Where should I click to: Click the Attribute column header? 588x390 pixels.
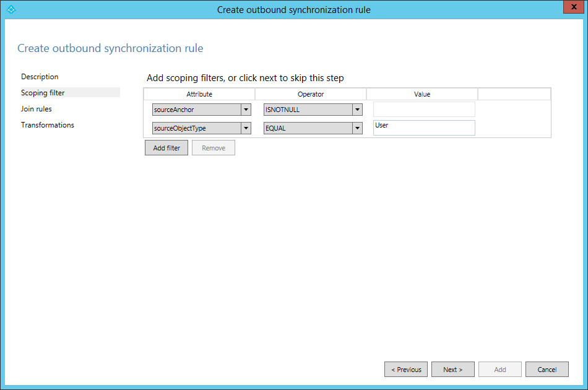pos(199,94)
